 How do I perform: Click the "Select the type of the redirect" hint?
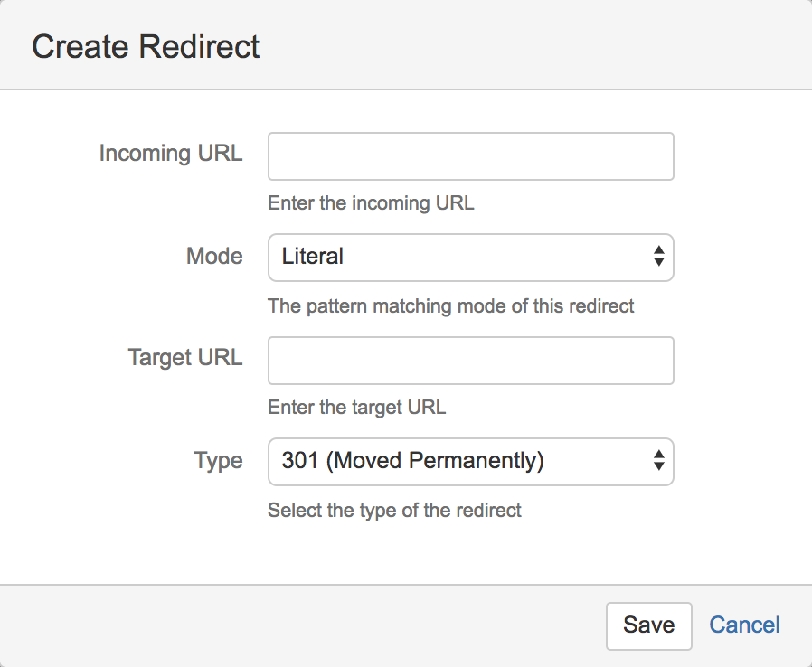tap(394, 511)
